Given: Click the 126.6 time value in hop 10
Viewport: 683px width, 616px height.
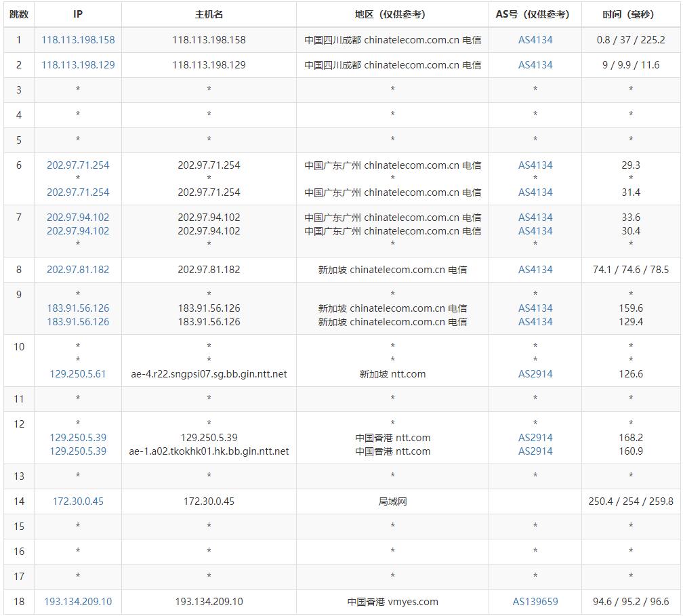Looking at the screenshot, I should [631, 374].
